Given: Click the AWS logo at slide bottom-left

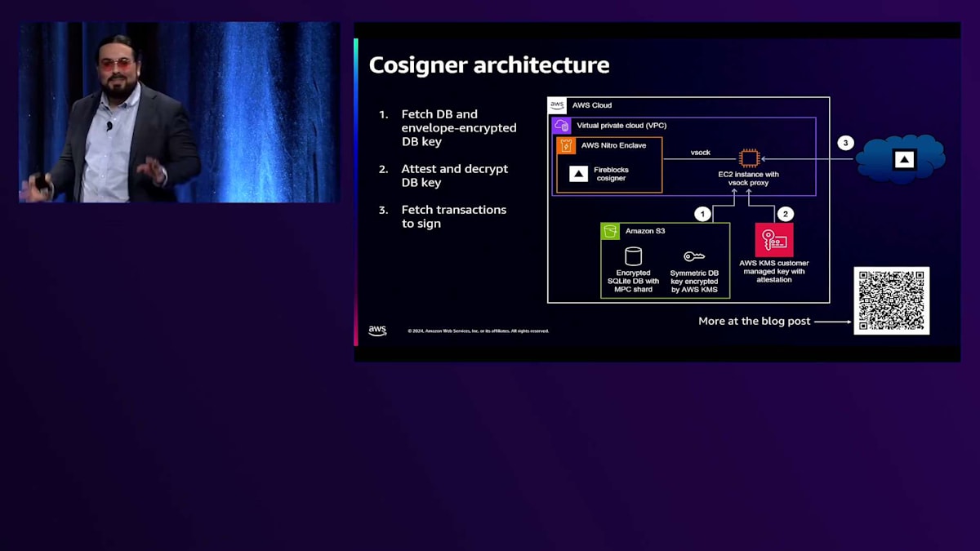Looking at the screenshot, I should click(x=377, y=331).
